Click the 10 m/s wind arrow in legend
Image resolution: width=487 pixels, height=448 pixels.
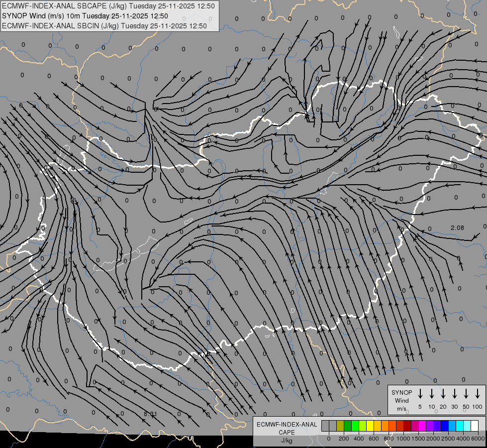[432, 393]
